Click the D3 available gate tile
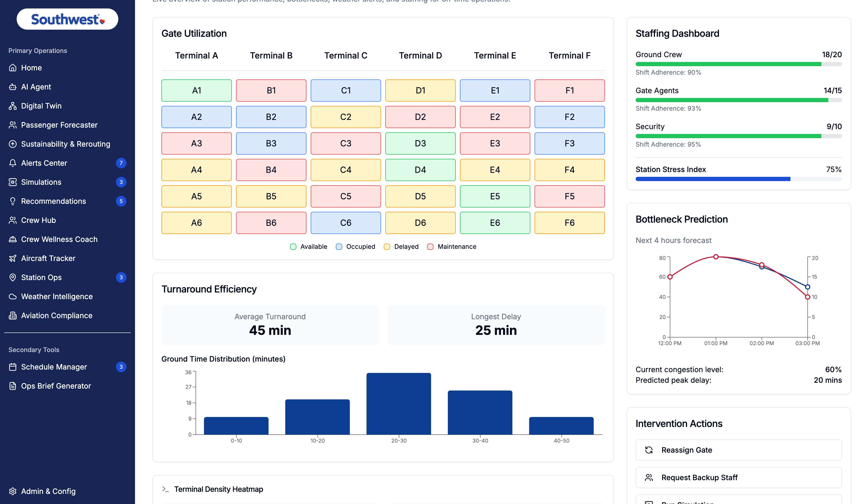The width and height of the screenshot is (868, 504). click(x=421, y=143)
